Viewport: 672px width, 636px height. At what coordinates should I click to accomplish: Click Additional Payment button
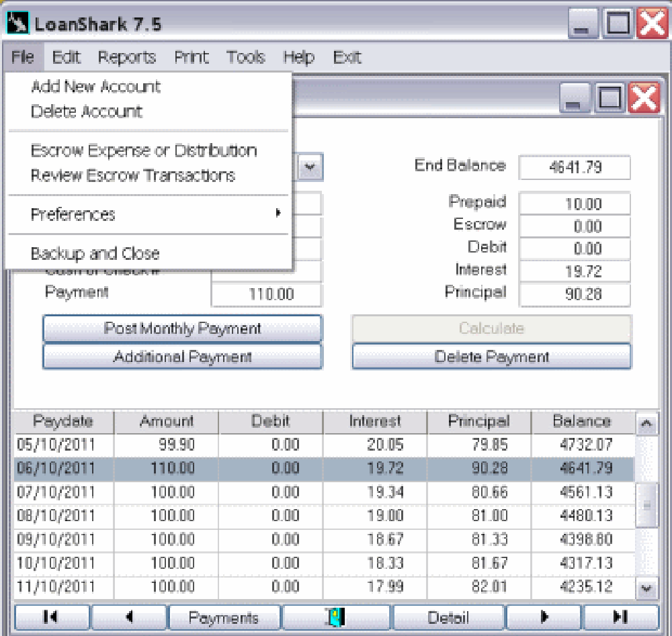183,357
